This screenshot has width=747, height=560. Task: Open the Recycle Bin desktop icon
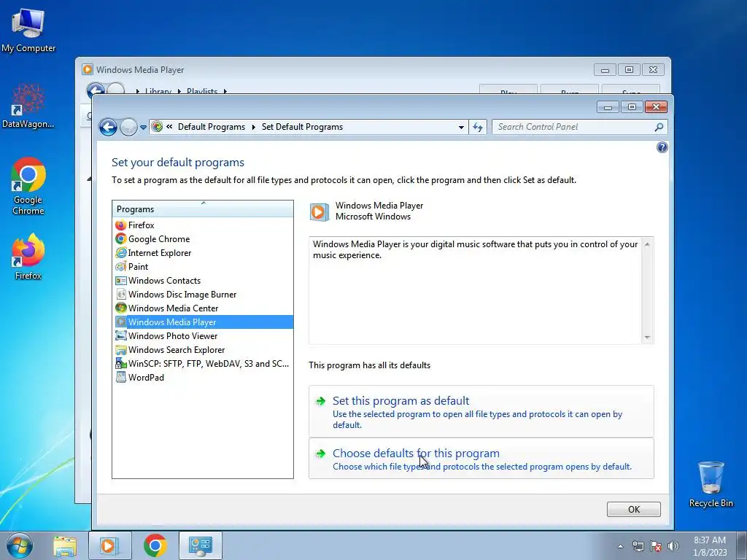[x=711, y=484]
